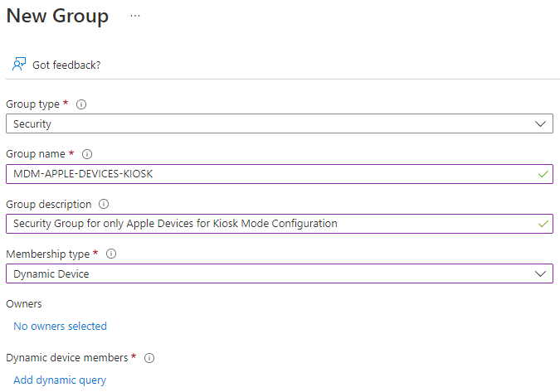Click the Group description label
Viewport: 560px width, 392px height.
click(49, 204)
